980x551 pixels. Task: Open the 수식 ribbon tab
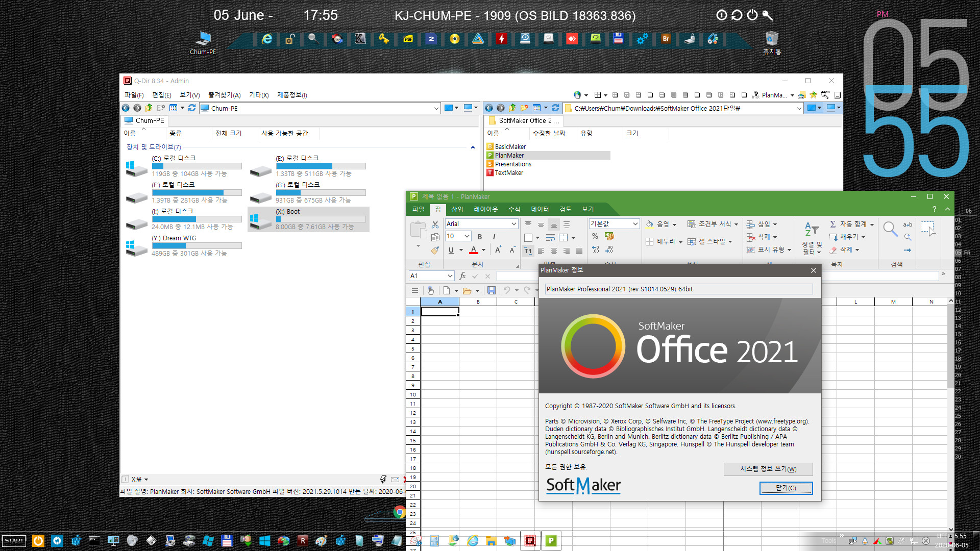click(x=514, y=209)
